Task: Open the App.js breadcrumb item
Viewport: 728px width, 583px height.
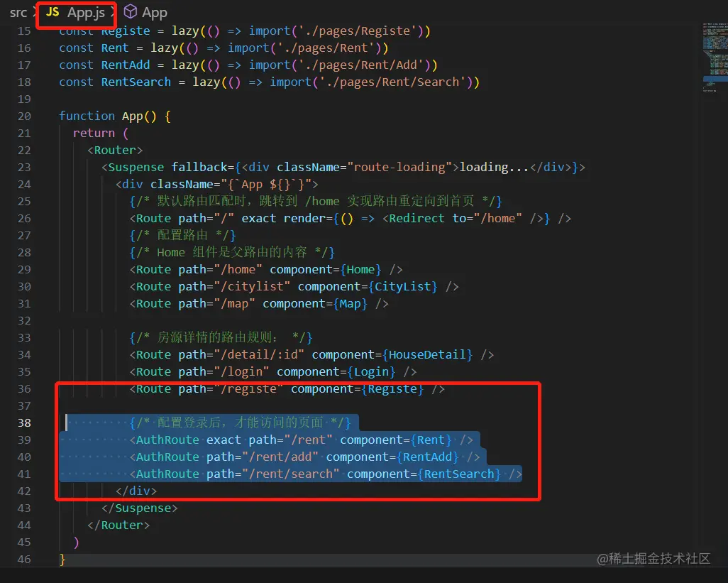Action: (x=86, y=13)
